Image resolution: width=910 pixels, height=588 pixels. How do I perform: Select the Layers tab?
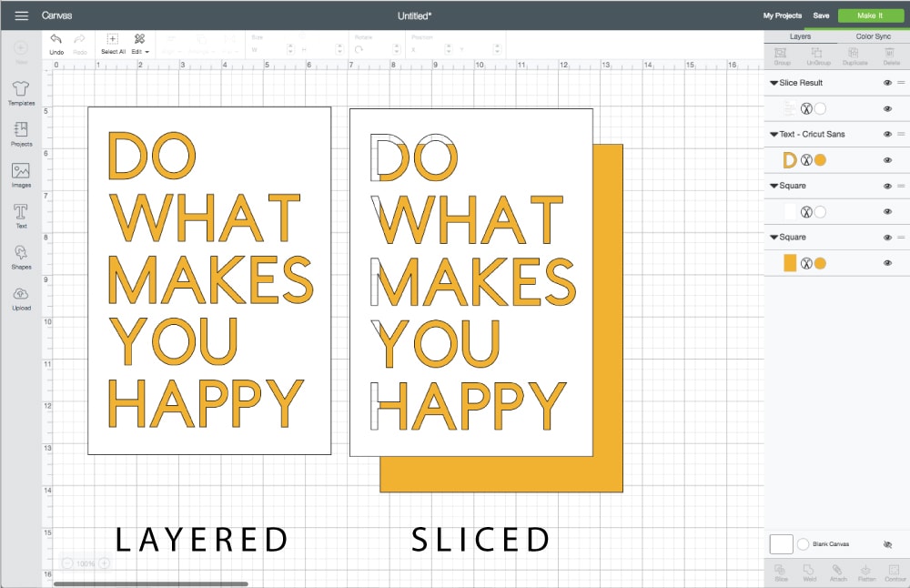click(800, 36)
